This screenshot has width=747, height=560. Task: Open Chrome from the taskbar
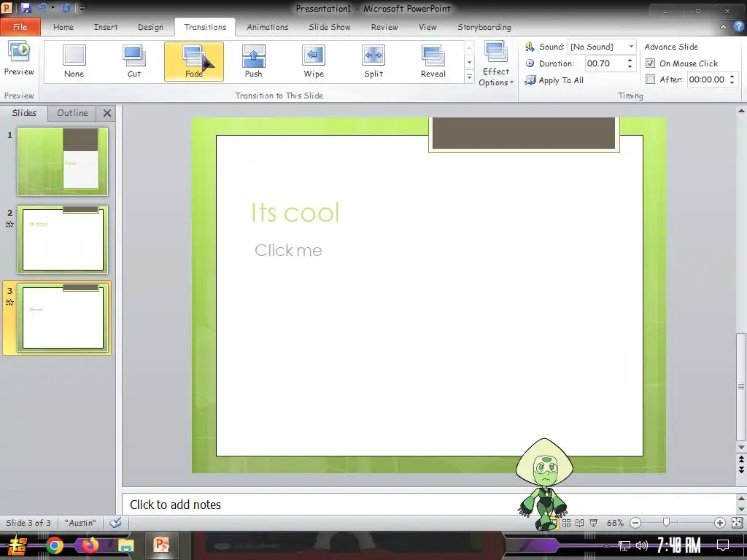click(55, 545)
